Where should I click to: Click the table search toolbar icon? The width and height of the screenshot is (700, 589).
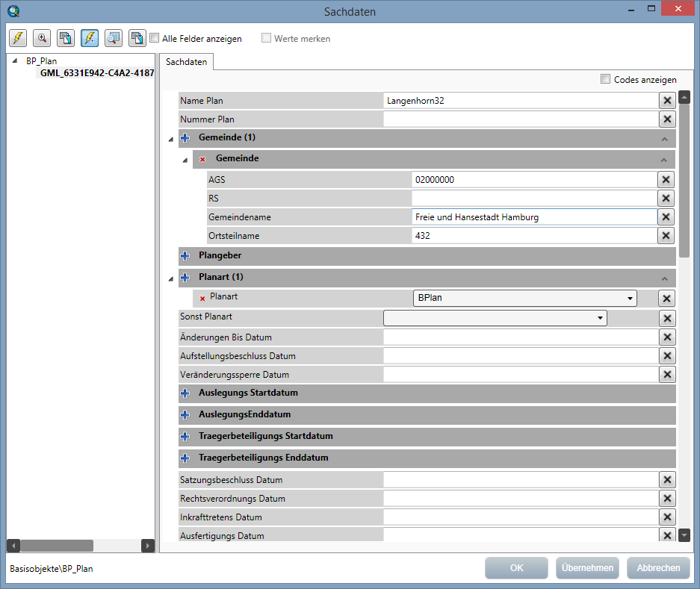click(x=114, y=38)
